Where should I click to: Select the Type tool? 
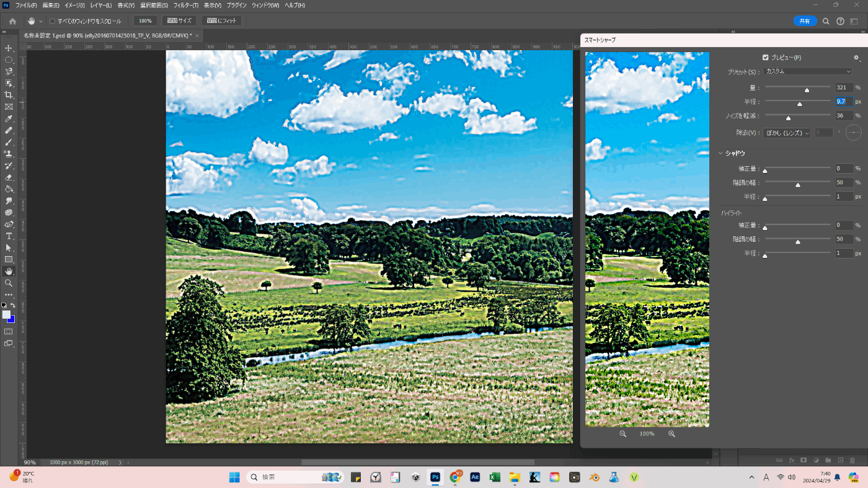[x=9, y=236]
